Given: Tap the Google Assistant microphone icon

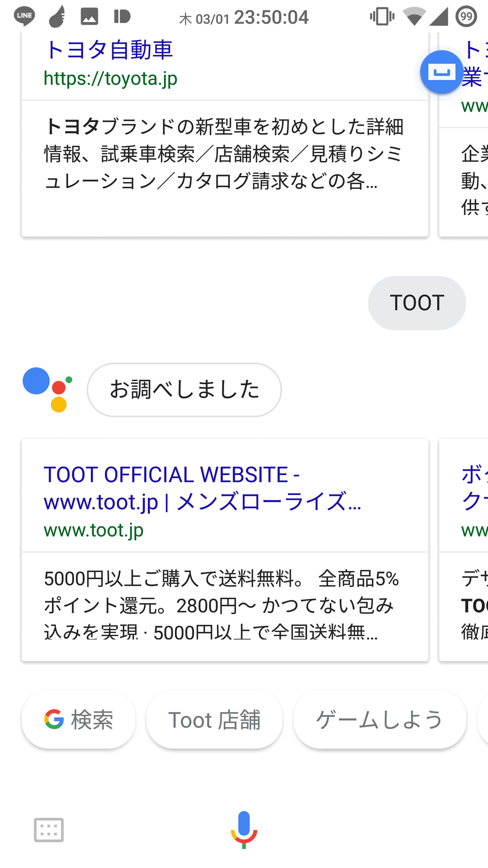Looking at the screenshot, I should click(x=244, y=830).
